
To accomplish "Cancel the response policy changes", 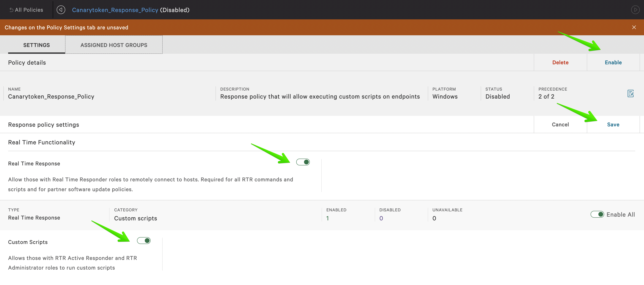I will coord(560,124).
